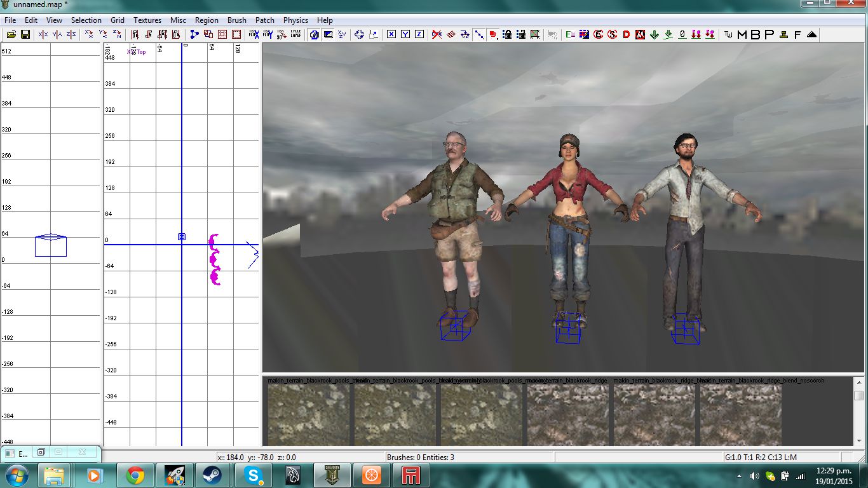868x488 pixels.
Task: Click the Tex rotate 90 icon
Action: (x=282, y=34)
